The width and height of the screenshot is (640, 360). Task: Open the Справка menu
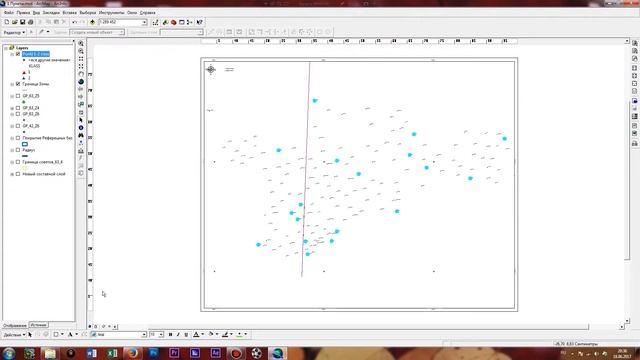(147, 13)
